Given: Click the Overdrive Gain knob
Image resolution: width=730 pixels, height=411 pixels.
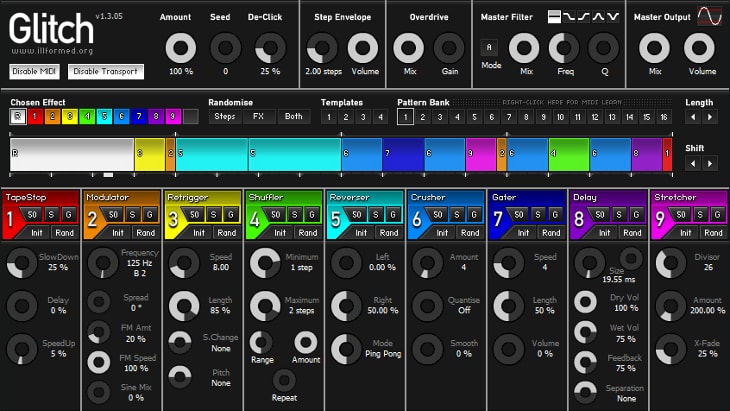Looking at the screenshot, I should [449, 47].
